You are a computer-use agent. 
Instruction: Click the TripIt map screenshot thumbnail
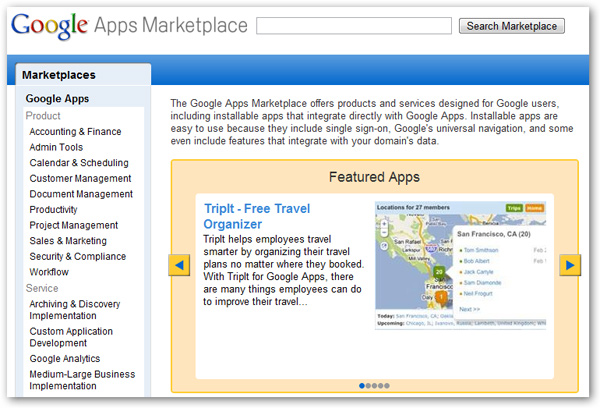tap(460, 265)
